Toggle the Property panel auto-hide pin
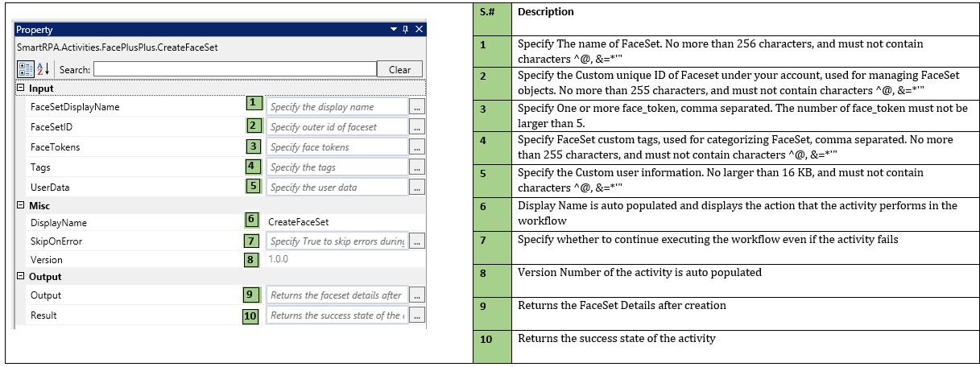The width and height of the screenshot is (980, 367). (404, 30)
